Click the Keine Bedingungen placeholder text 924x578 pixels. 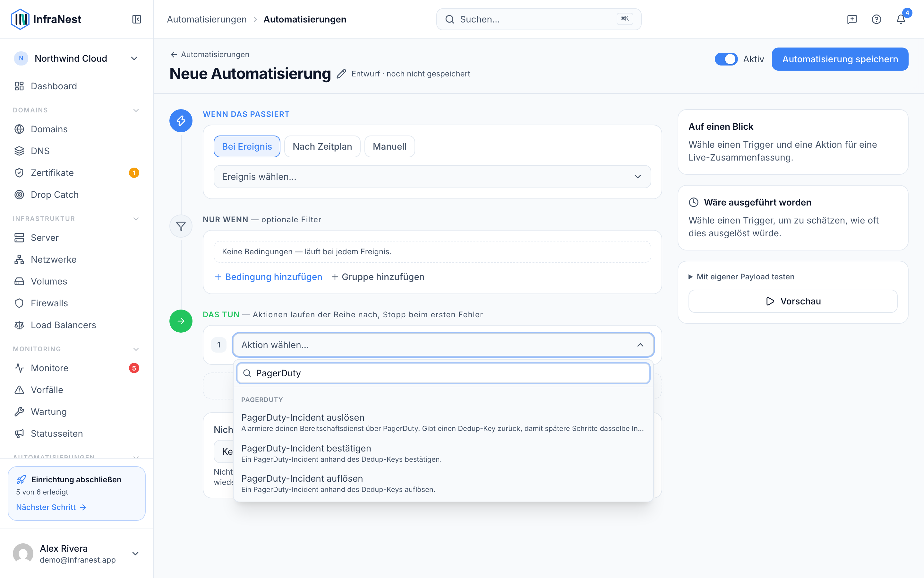coord(307,251)
